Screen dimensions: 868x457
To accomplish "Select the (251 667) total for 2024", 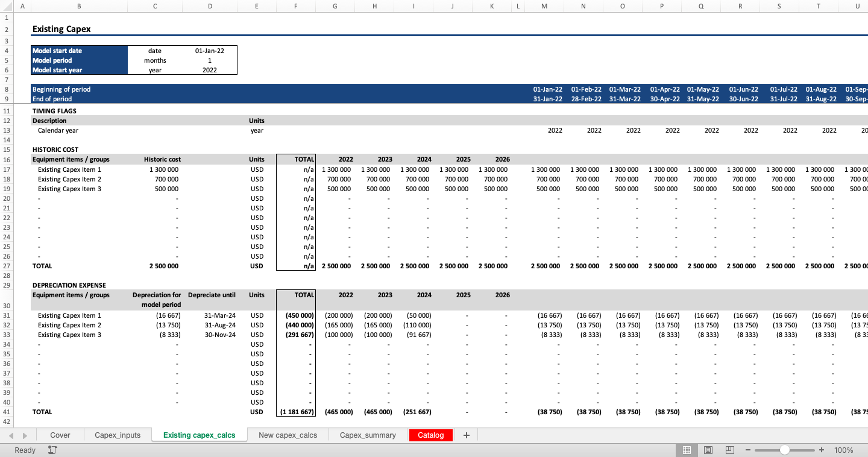I will 414,412.
